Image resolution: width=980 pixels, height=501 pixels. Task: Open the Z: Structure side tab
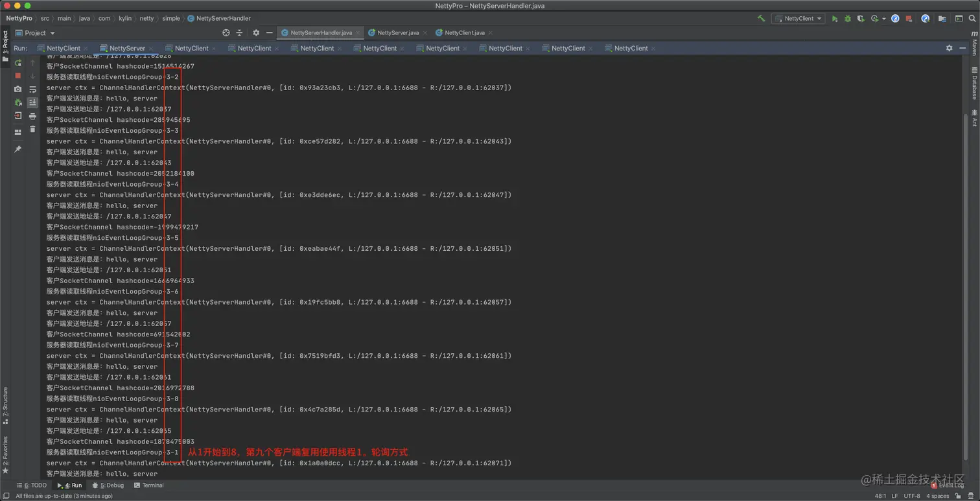pyautogui.click(x=6, y=405)
